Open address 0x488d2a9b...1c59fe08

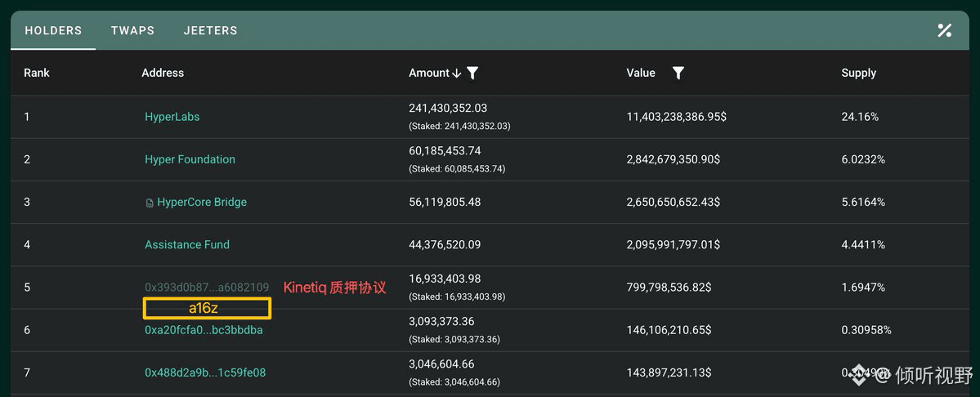click(205, 372)
